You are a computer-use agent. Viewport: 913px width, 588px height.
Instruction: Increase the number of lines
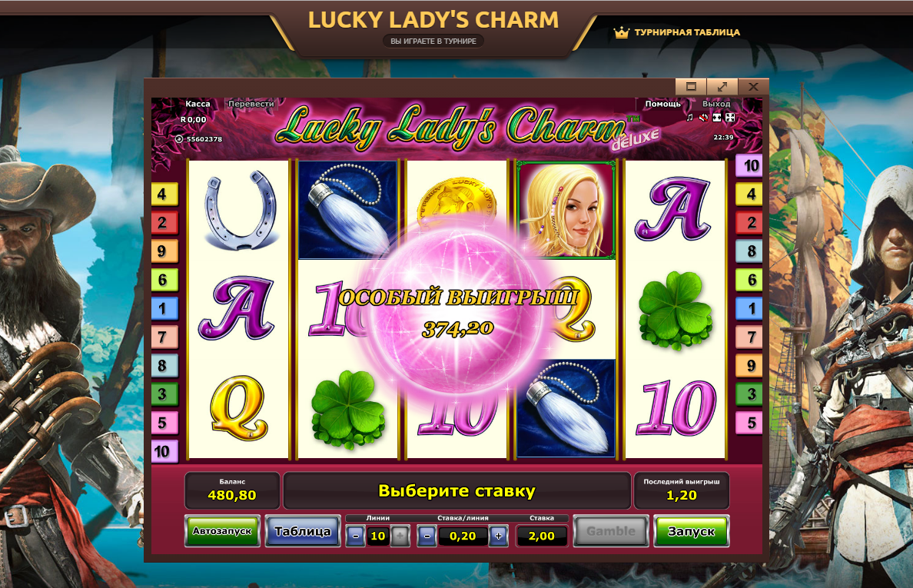tap(400, 537)
